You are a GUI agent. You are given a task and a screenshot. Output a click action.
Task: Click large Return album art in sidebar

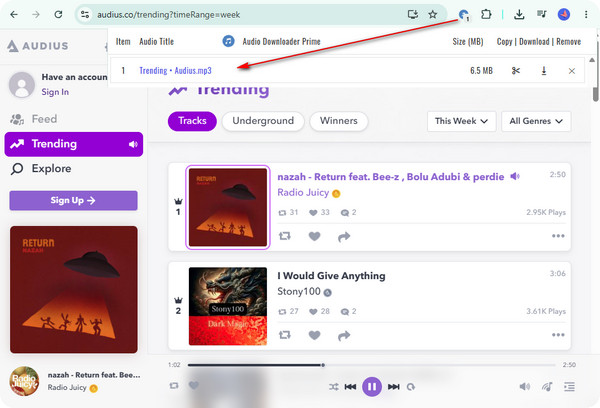coord(73,289)
